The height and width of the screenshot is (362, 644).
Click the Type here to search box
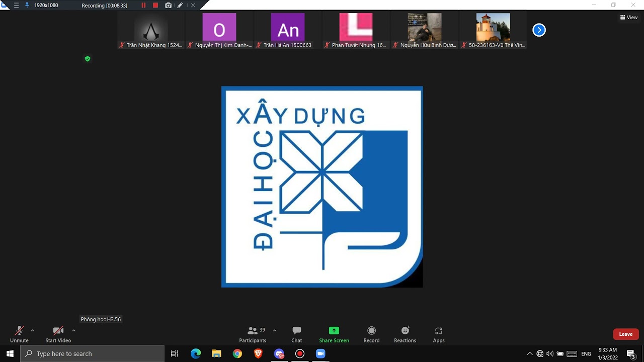coord(93,353)
